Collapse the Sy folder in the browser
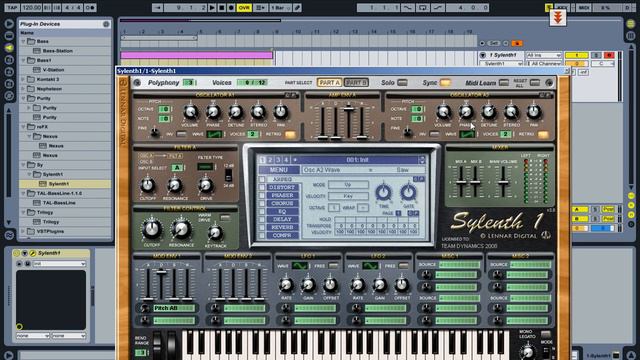This screenshot has height=360, width=640. coord(24,164)
